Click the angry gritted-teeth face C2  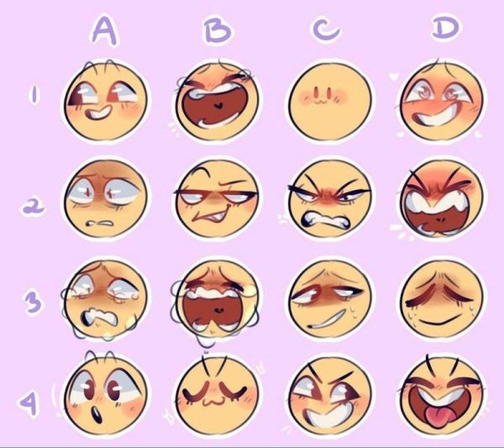point(330,199)
